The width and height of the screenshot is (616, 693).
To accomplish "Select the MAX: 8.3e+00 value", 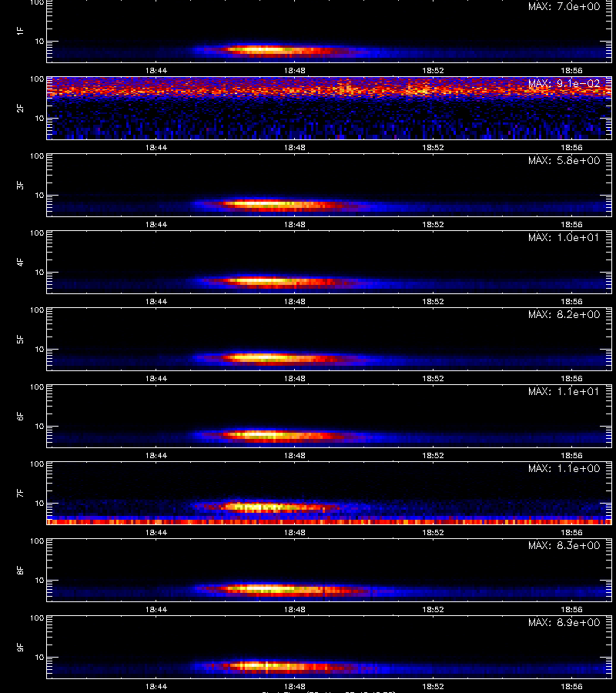I will coord(564,545).
